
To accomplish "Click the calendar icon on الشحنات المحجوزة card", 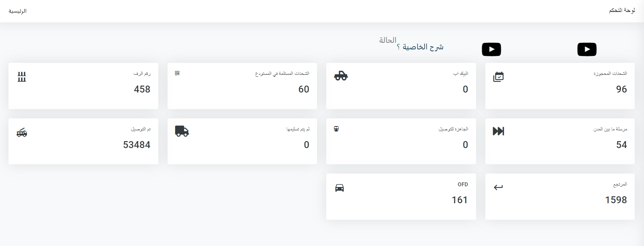I will 498,77.
